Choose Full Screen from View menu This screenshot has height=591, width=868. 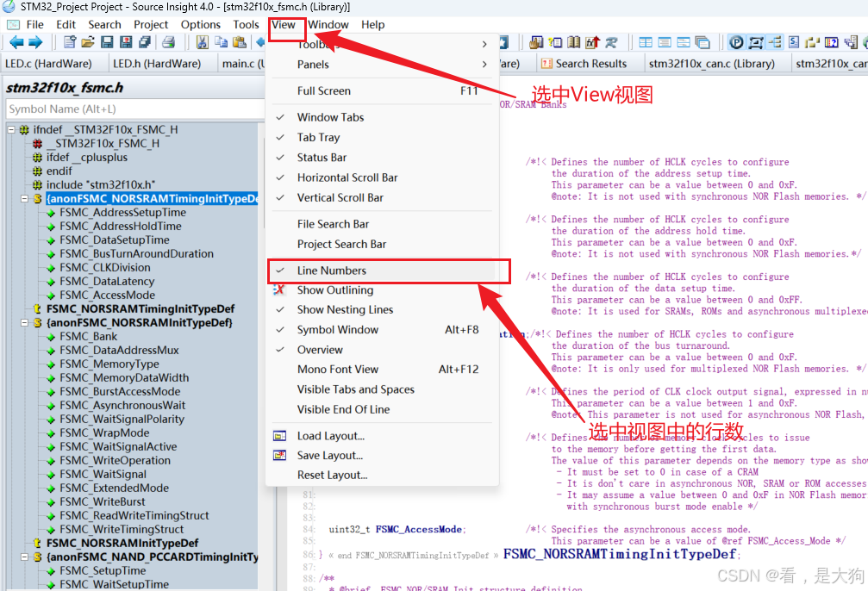click(383, 90)
